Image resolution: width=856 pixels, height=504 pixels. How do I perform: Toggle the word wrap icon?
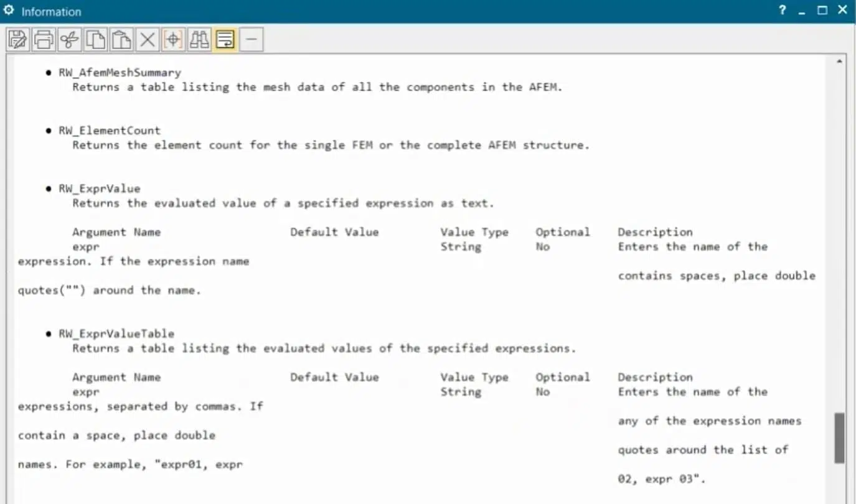[x=225, y=40]
